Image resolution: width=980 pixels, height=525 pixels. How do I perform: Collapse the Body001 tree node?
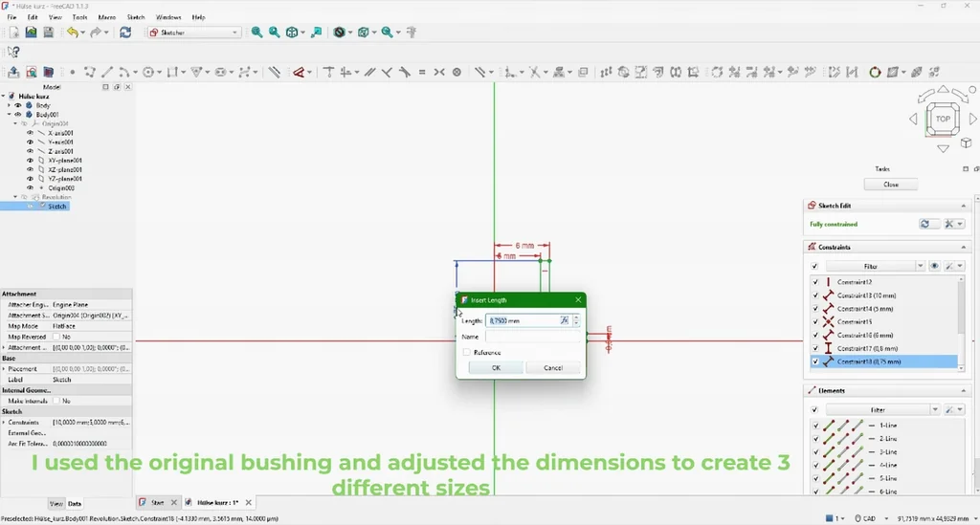click(9, 115)
